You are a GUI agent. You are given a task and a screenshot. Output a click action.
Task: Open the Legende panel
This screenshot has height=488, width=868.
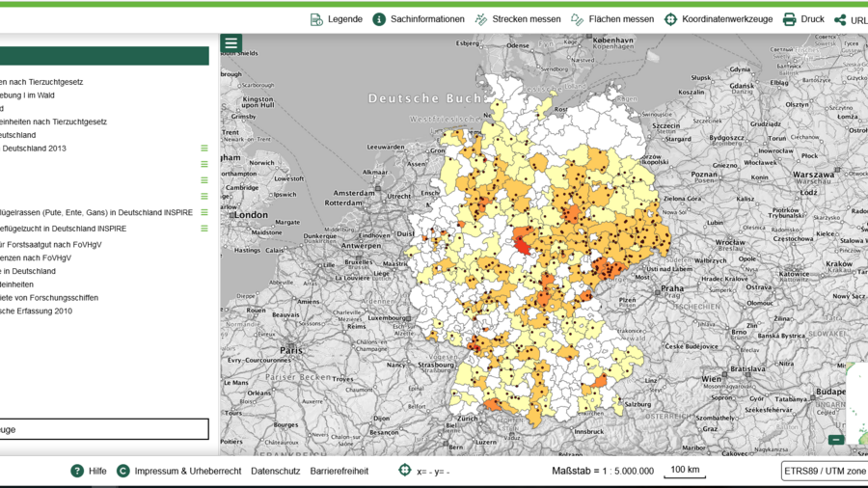click(x=336, y=19)
